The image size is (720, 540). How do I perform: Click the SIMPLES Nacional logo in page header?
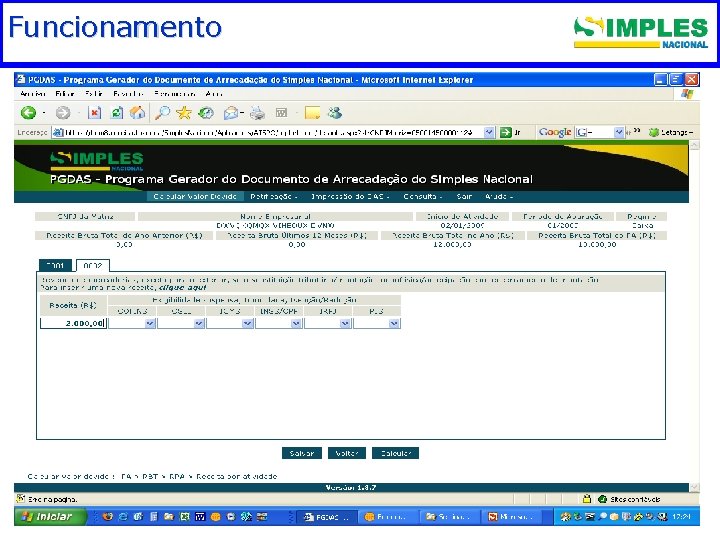click(97, 161)
